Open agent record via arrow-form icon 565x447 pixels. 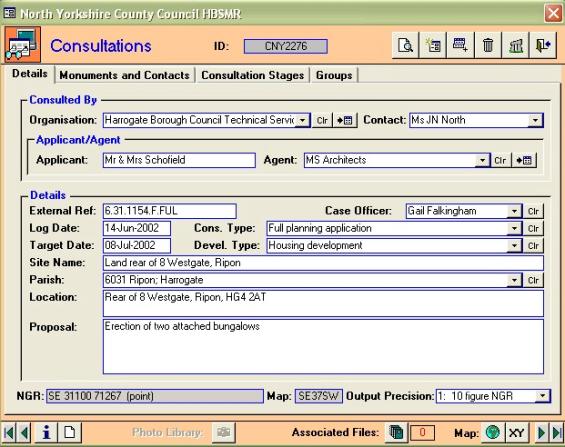tap(524, 160)
